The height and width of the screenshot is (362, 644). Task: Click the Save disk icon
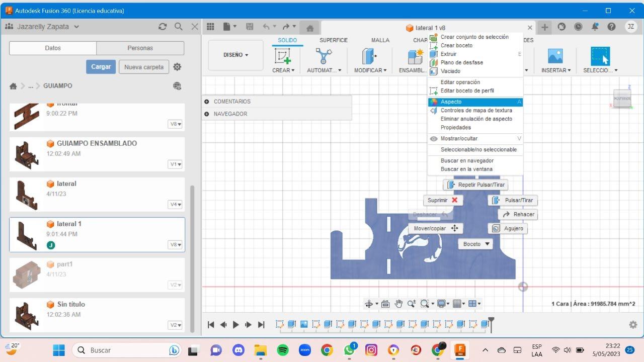coord(250,27)
